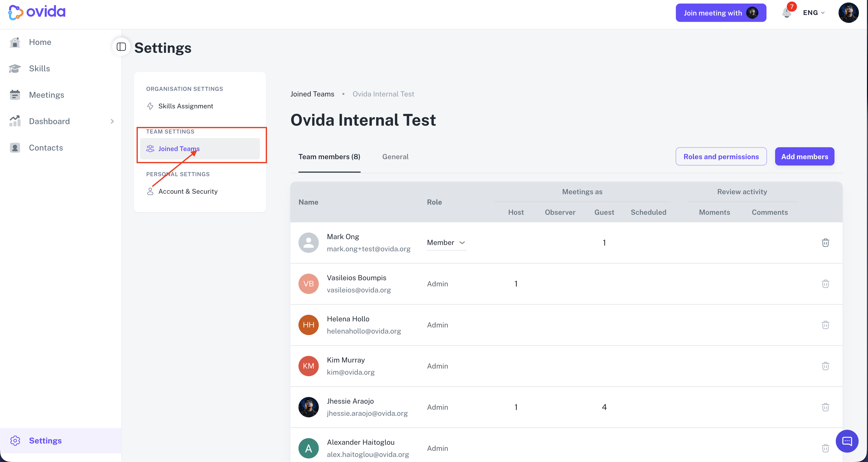Click Mark Ong's avatar
The width and height of the screenshot is (868, 462).
click(309, 243)
